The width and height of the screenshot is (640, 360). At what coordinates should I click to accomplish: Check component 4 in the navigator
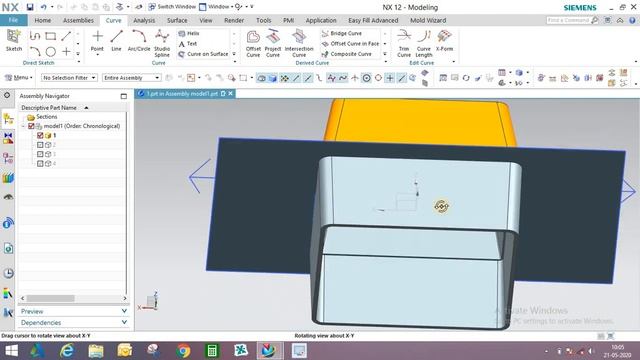click(x=40, y=164)
